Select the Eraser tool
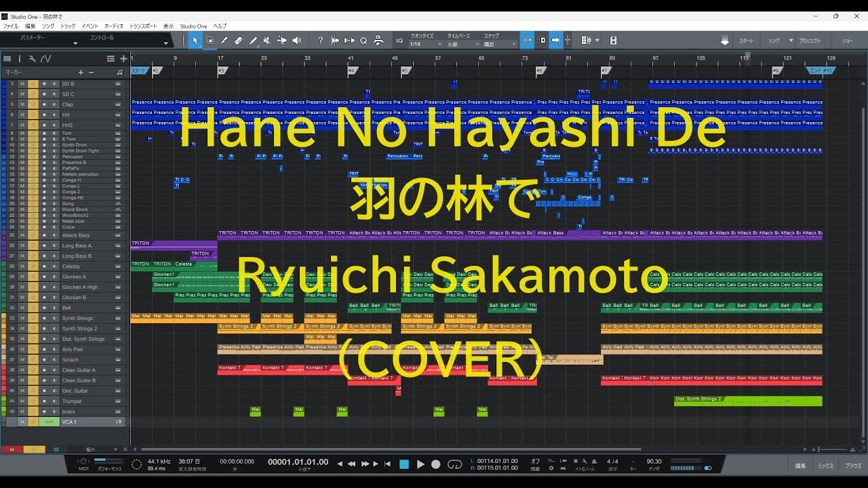This screenshot has width=868, height=488. pyautogui.click(x=239, y=41)
